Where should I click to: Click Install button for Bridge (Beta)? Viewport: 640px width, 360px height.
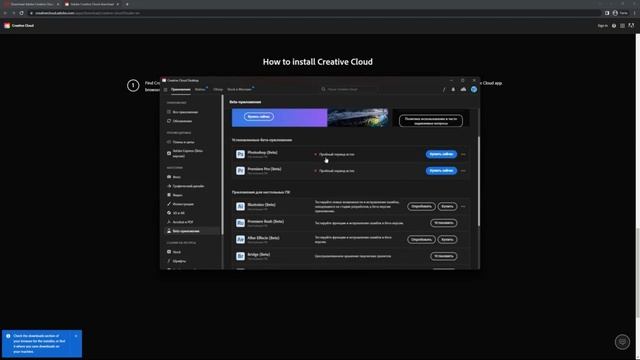click(444, 256)
